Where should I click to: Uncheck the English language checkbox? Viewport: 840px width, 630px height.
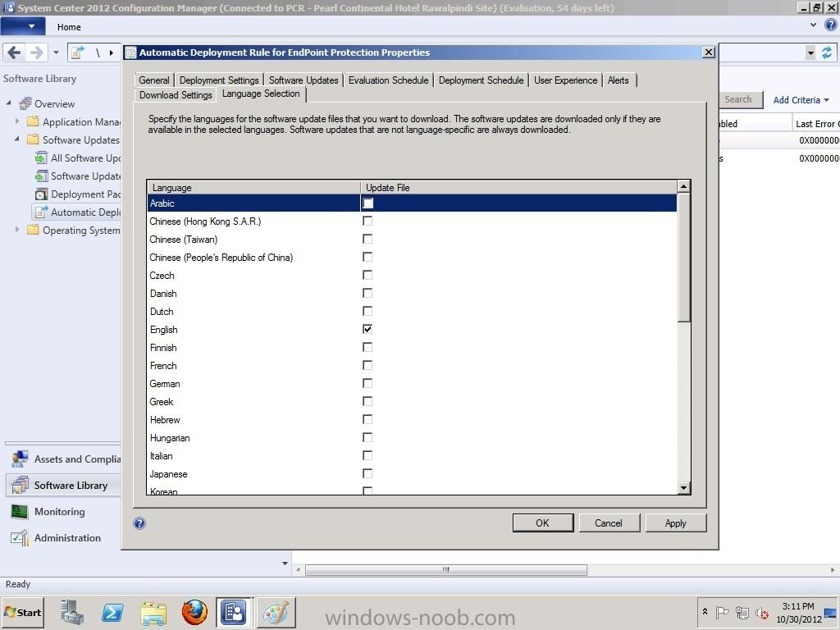click(x=367, y=329)
